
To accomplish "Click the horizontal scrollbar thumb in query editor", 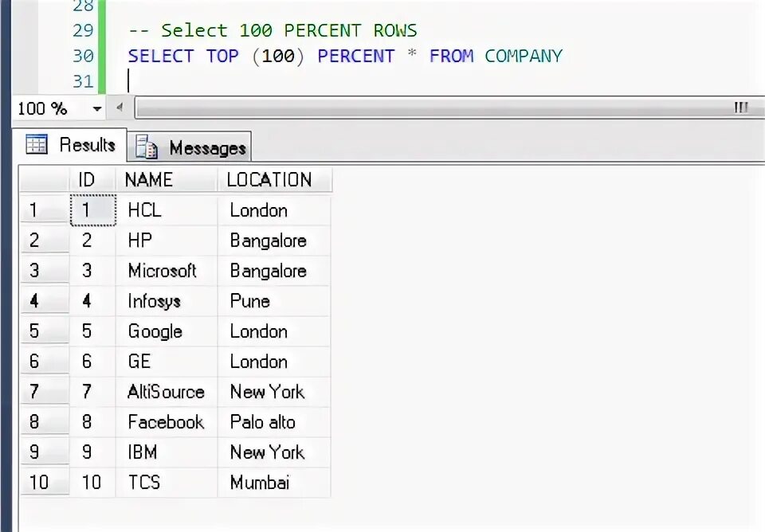I will (x=449, y=108).
